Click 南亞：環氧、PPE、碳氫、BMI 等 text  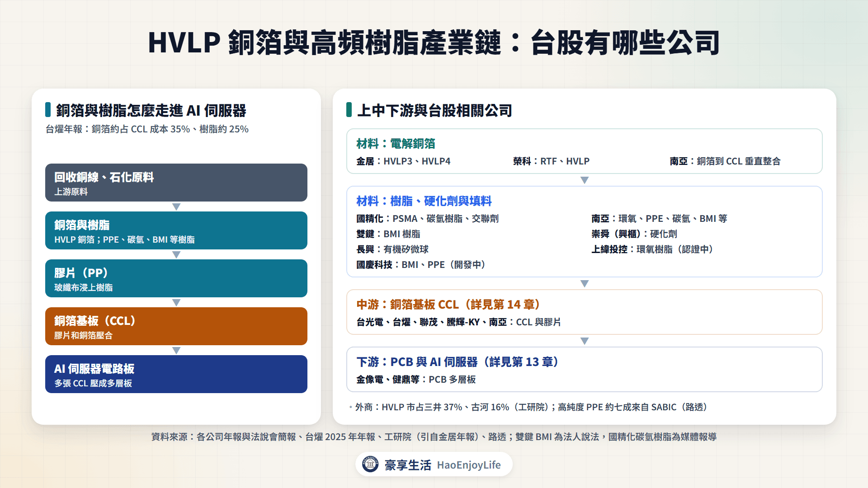point(659,219)
